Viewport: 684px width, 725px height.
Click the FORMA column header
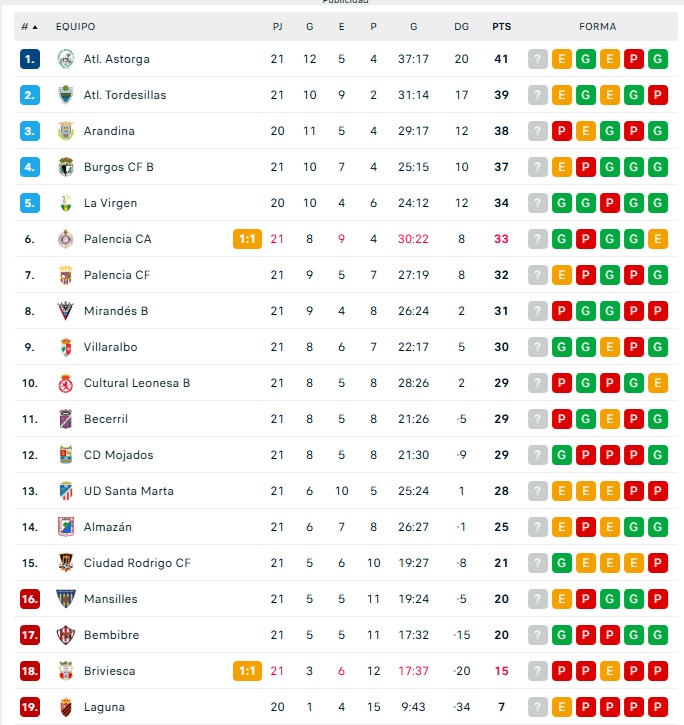click(598, 27)
